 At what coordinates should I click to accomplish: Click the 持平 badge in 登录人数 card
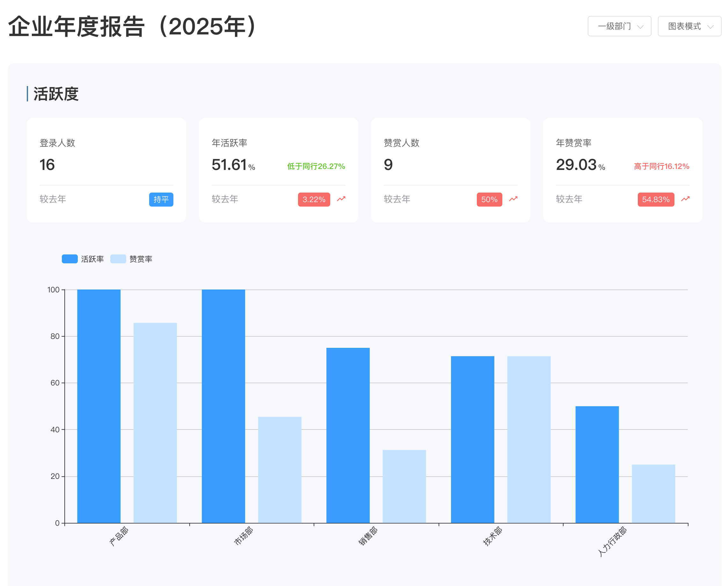(161, 199)
